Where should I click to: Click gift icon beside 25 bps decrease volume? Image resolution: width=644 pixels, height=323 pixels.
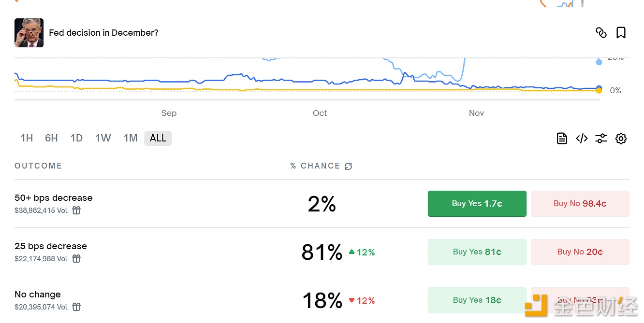76,258
